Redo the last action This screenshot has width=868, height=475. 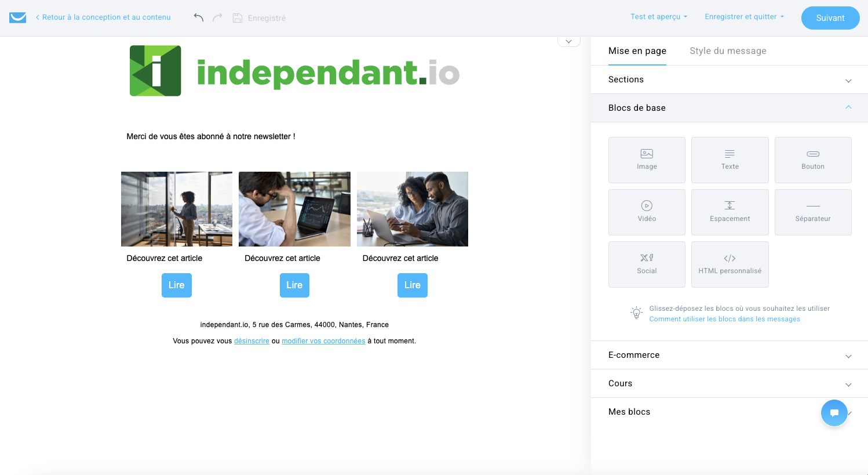(217, 17)
